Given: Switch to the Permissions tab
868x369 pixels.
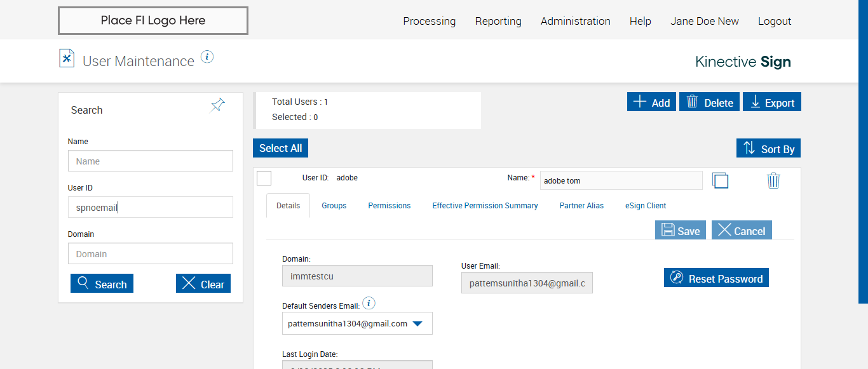Looking at the screenshot, I should click(x=389, y=206).
